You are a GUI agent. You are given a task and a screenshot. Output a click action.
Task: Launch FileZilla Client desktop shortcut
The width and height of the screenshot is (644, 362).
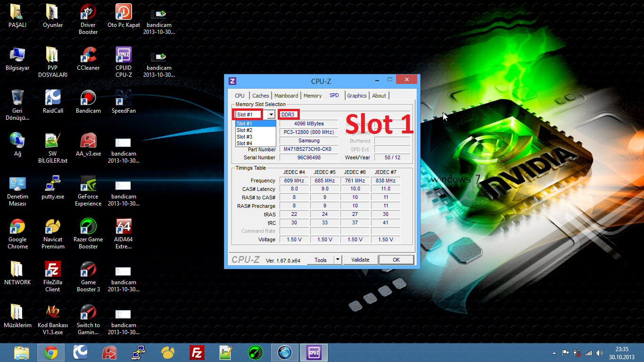(53, 276)
